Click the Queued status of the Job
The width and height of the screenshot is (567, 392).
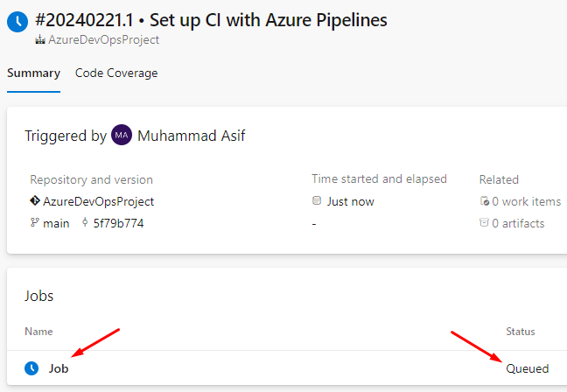tap(528, 368)
